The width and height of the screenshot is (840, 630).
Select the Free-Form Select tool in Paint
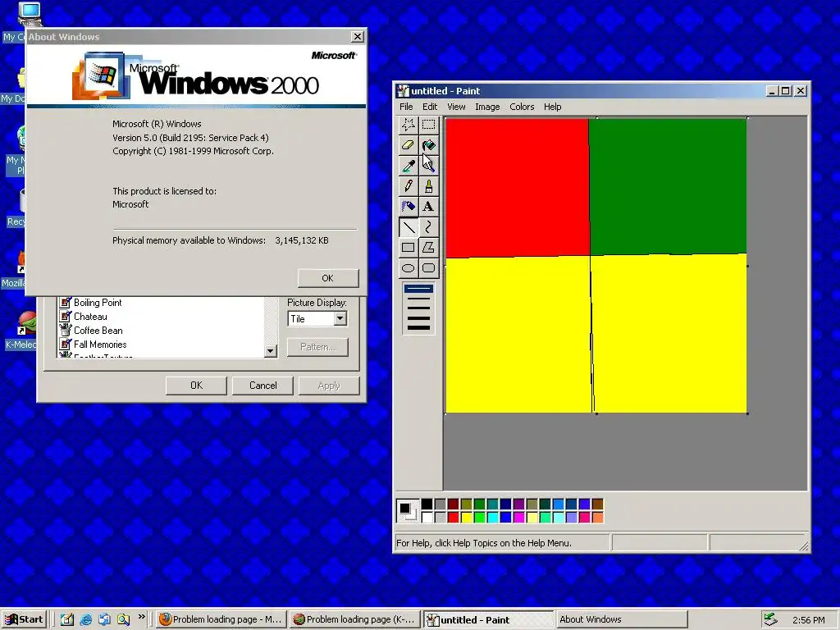(x=409, y=125)
